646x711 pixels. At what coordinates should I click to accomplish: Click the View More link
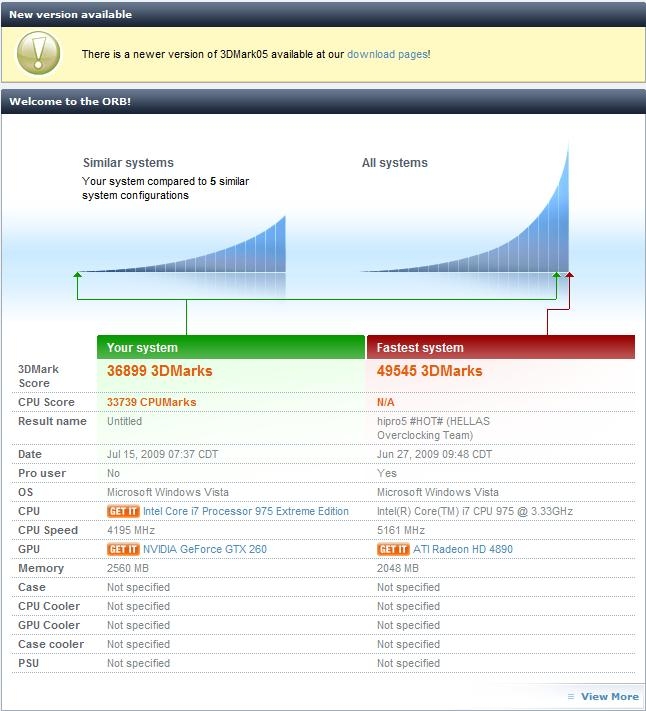coord(610,696)
